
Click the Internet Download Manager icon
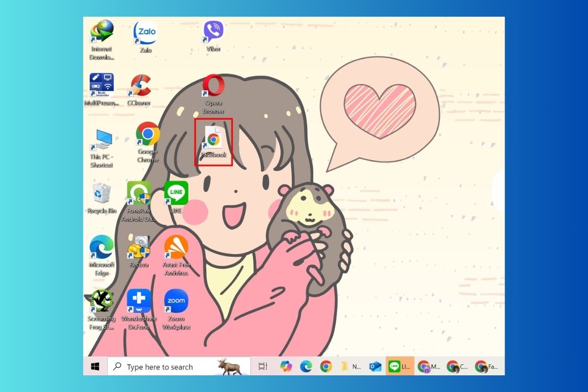click(x=101, y=40)
